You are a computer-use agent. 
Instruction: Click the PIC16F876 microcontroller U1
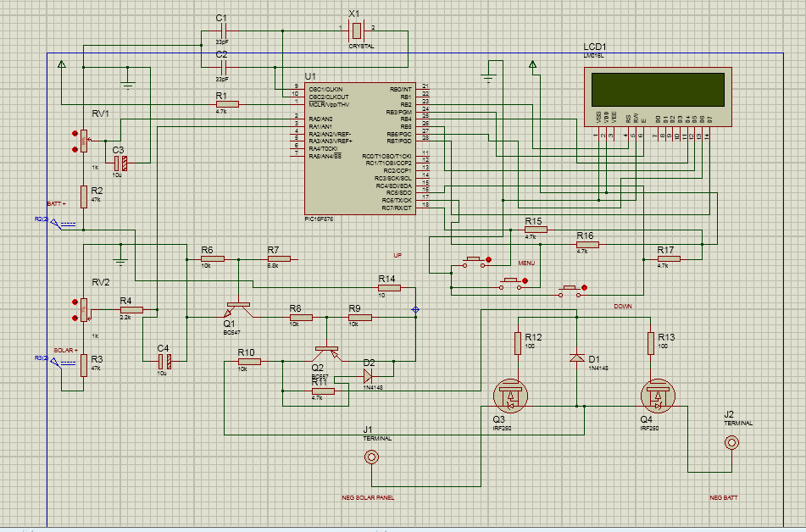360,148
